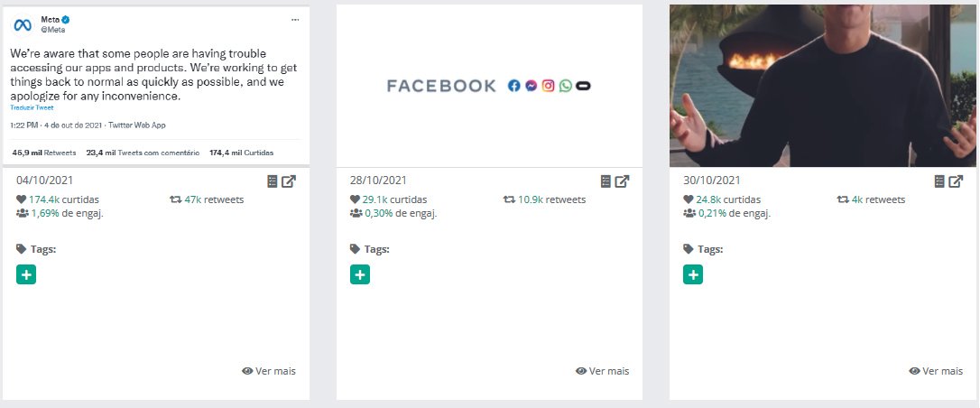Open the tweet's three-dot options menu
This screenshot has height=408, width=980.
pyautogui.click(x=295, y=19)
